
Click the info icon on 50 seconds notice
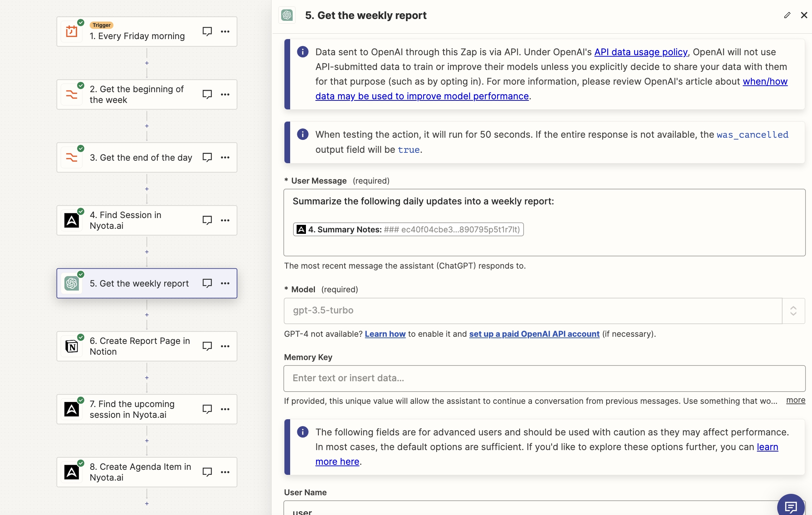click(303, 134)
